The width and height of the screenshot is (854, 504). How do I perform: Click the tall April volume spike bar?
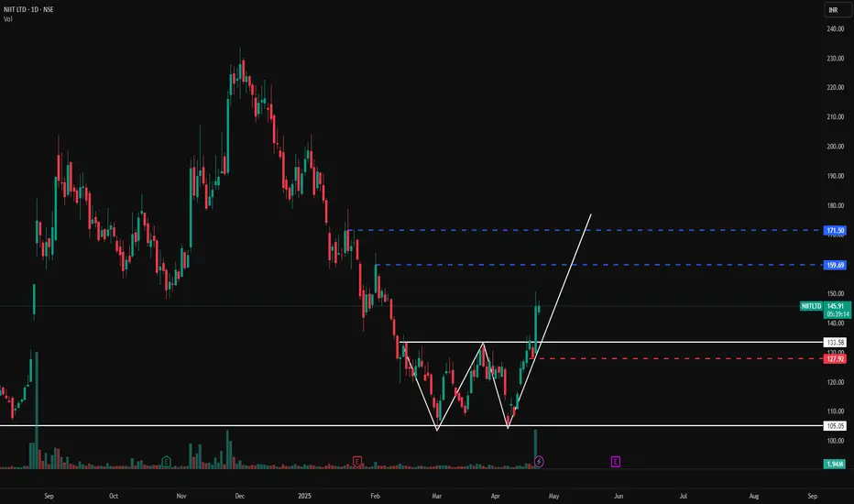(x=535, y=448)
